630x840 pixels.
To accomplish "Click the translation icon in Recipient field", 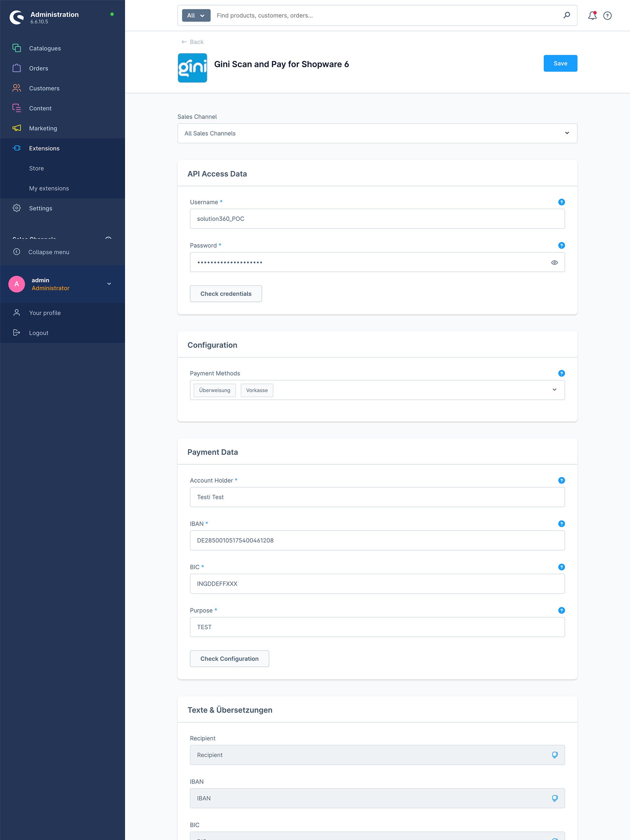I will pos(555,755).
